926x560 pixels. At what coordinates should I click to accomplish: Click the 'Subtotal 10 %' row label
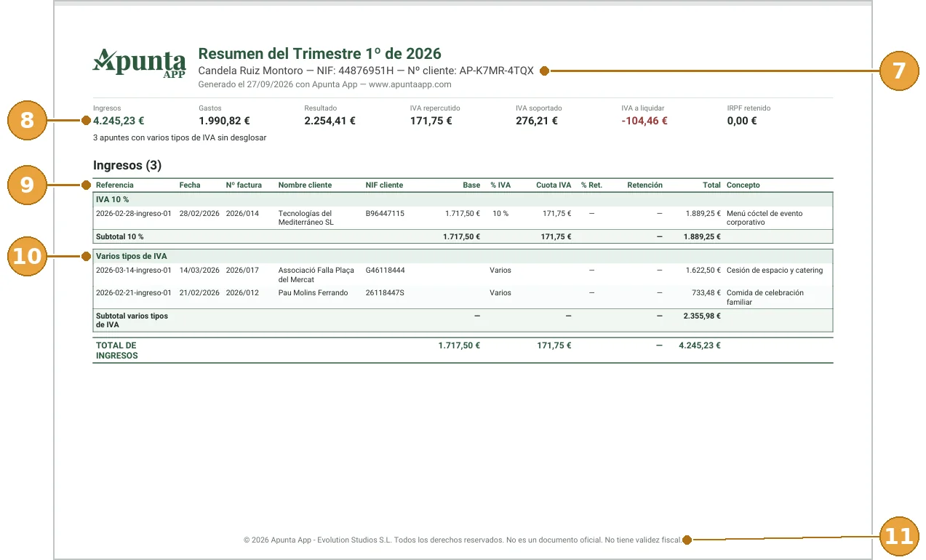120,236
